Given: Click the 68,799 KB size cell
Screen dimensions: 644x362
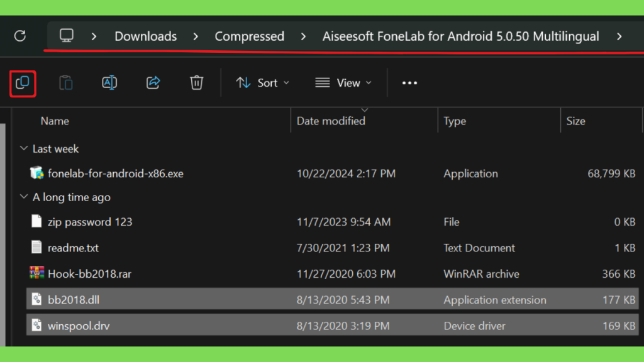Looking at the screenshot, I should point(611,173).
